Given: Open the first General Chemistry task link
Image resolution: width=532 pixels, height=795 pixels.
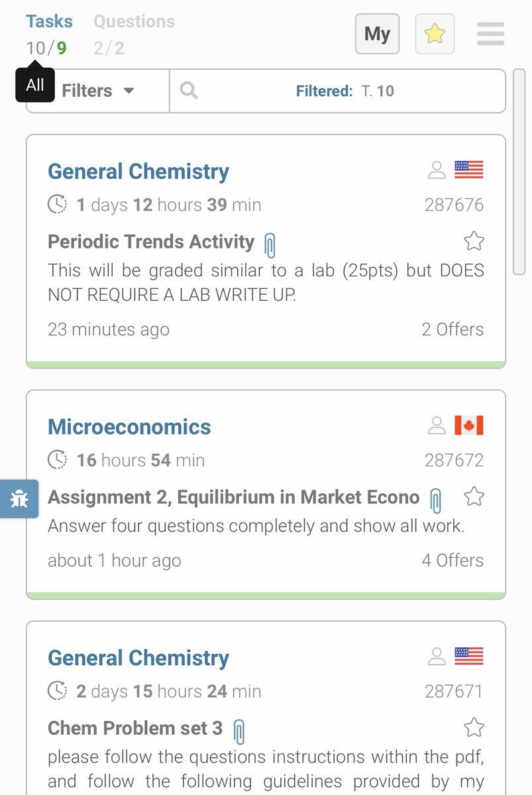Looking at the screenshot, I should pos(138,172).
